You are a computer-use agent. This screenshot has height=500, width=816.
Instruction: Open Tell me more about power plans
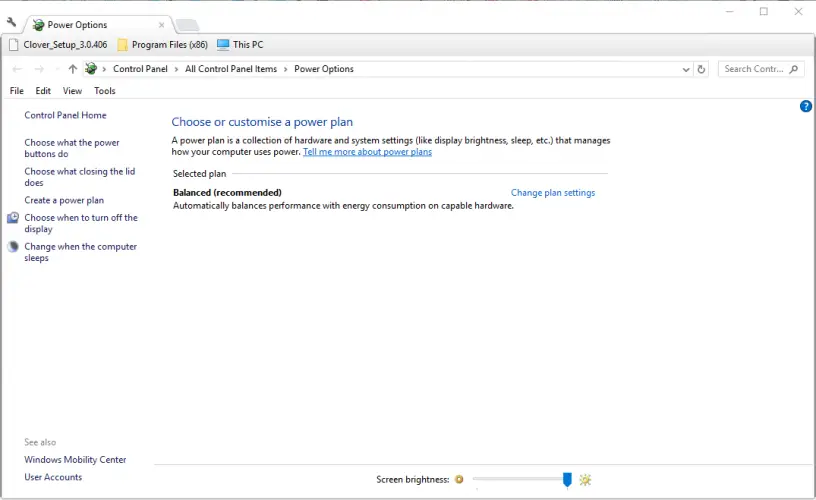click(x=367, y=152)
